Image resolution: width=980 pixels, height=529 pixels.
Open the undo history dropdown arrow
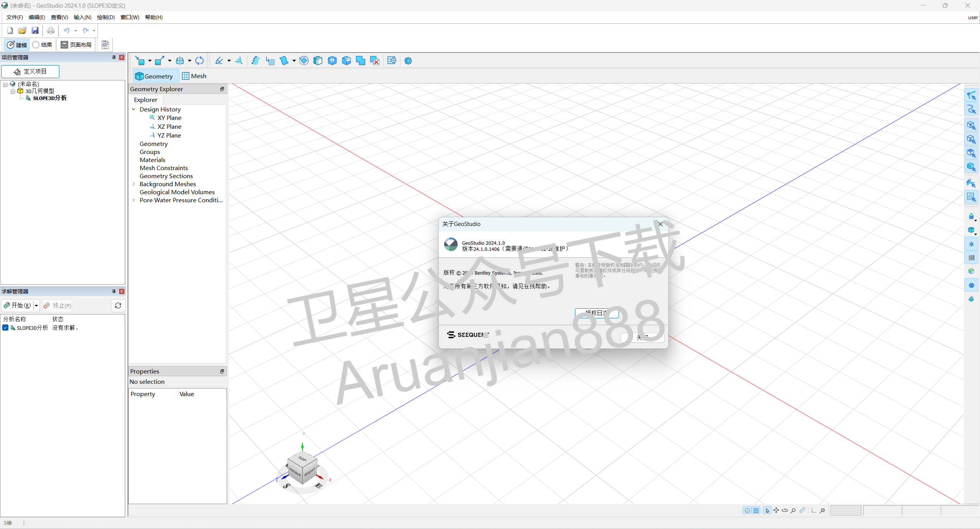75,31
